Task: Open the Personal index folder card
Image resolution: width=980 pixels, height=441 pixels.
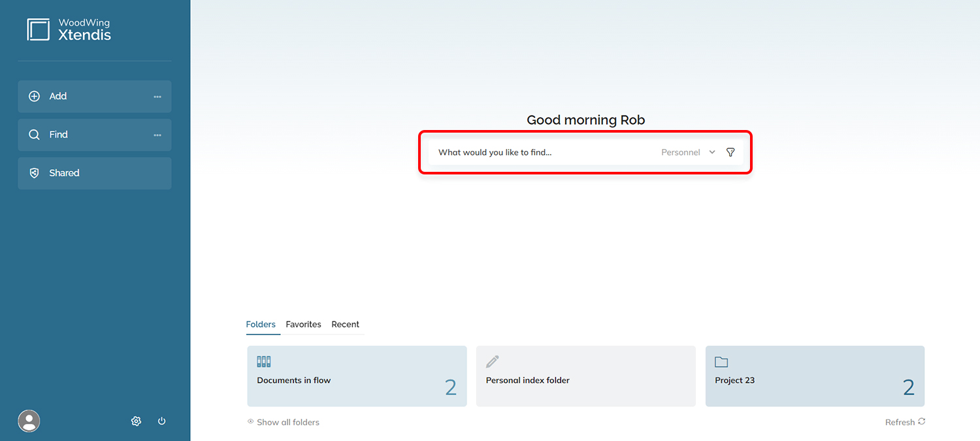Action: pos(586,376)
